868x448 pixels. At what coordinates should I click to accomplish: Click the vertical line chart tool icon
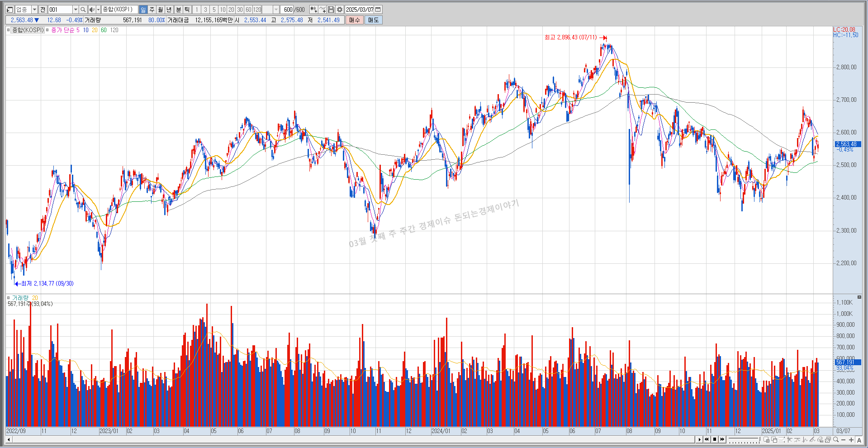[805, 440]
